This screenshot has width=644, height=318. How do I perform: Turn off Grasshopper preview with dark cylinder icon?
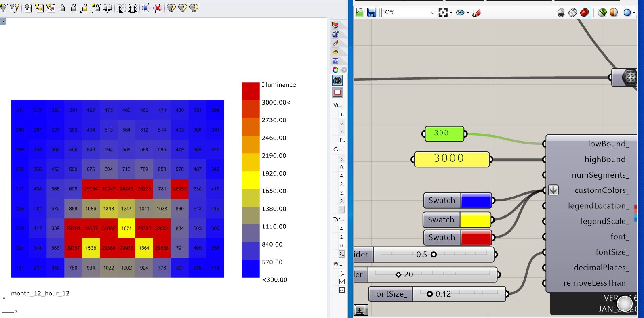(561, 13)
